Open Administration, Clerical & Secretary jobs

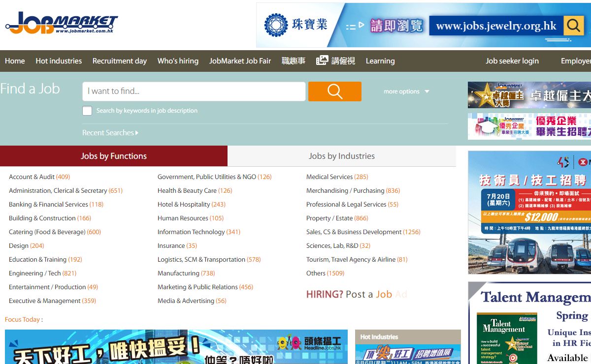pyautogui.click(x=66, y=190)
